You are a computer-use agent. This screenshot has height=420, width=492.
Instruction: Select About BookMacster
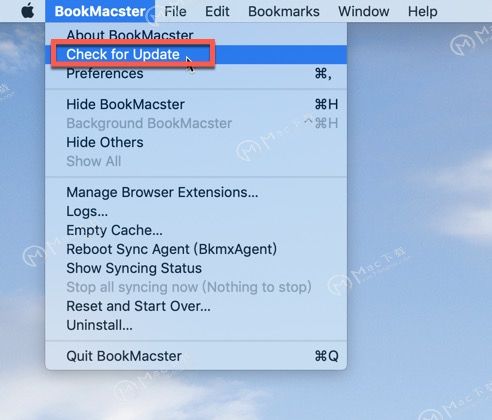pos(196,35)
